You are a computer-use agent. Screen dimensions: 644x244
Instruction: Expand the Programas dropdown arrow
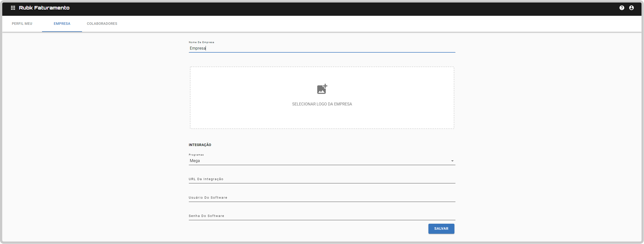click(x=452, y=161)
